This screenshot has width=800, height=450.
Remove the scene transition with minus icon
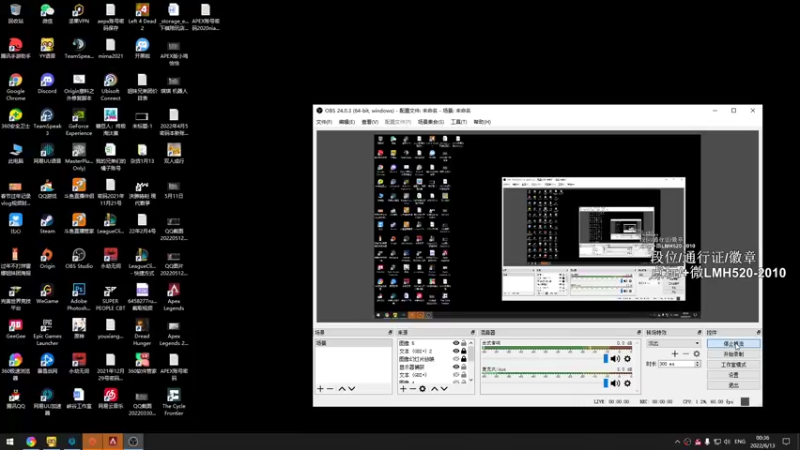(686, 354)
